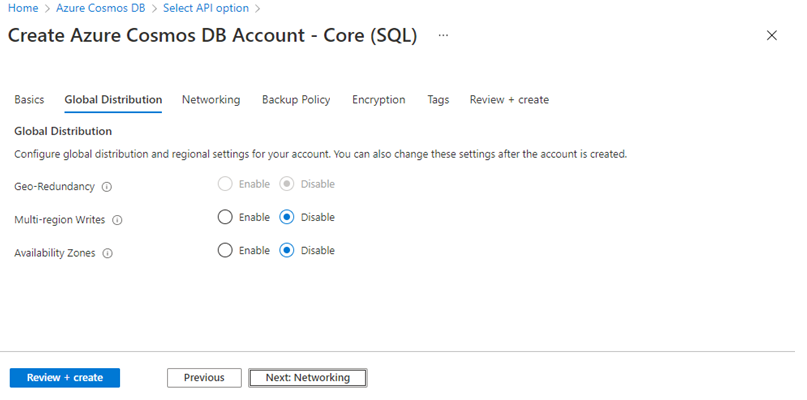The image size is (807, 400).
Task: Click the Global Distribution section heading
Action: [x=64, y=133]
